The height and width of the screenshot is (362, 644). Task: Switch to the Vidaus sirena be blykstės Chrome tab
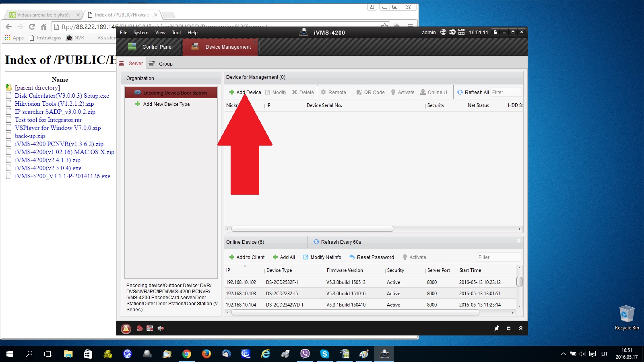(x=43, y=15)
